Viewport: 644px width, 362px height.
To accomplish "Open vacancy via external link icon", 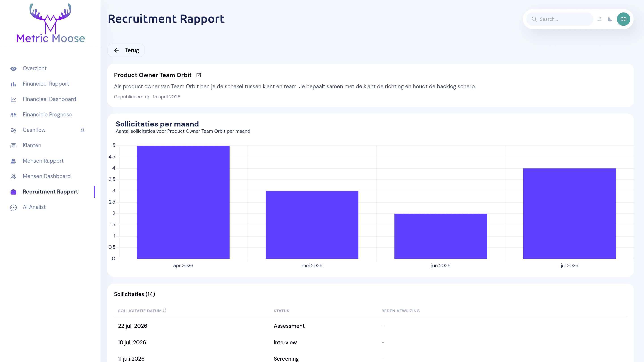I will point(199,75).
